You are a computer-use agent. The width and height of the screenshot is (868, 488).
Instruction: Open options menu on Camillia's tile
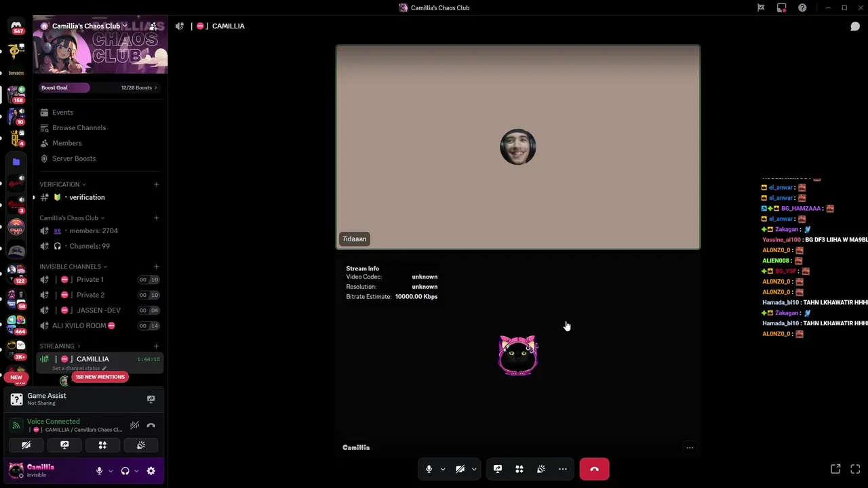click(x=690, y=447)
